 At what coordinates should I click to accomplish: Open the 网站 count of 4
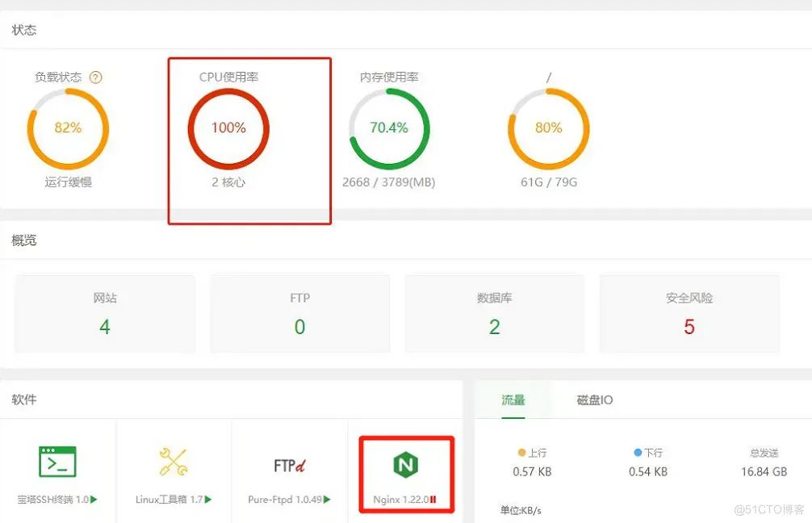point(105,327)
